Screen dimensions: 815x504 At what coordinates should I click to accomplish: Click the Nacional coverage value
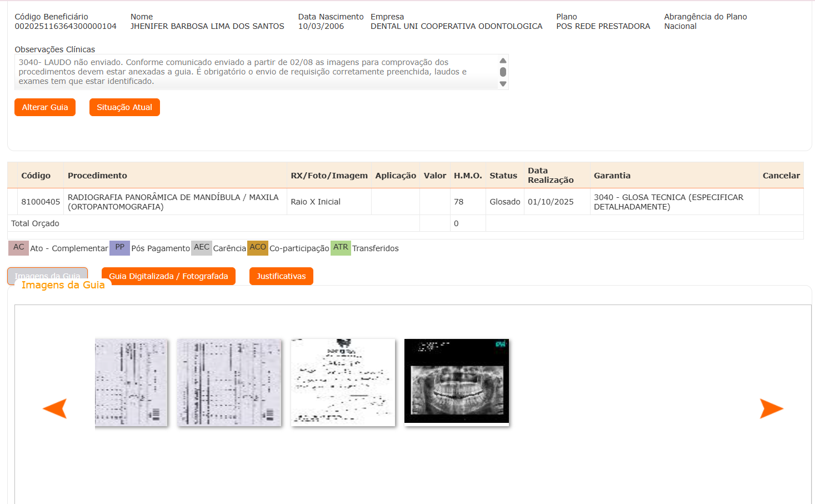(681, 26)
